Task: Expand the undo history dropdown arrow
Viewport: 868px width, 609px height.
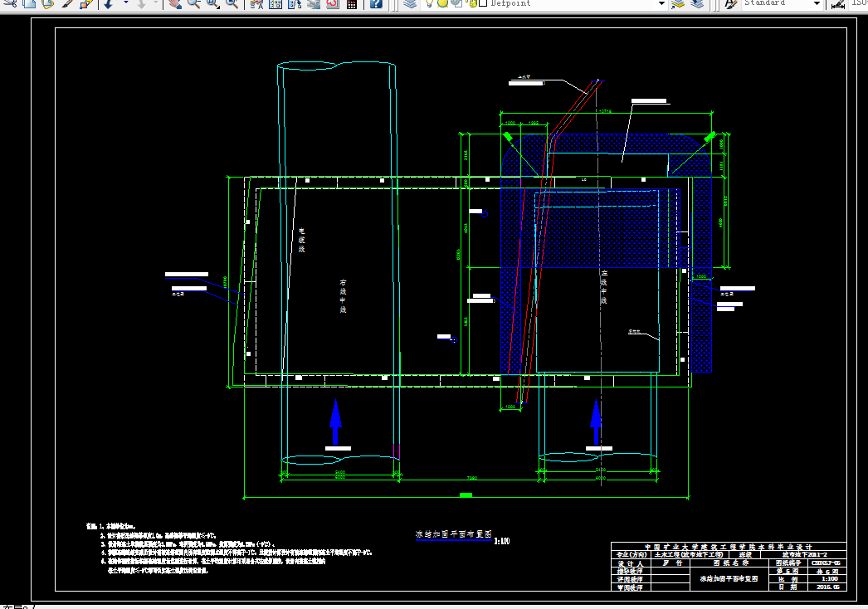Action: (x=125, y=2)
